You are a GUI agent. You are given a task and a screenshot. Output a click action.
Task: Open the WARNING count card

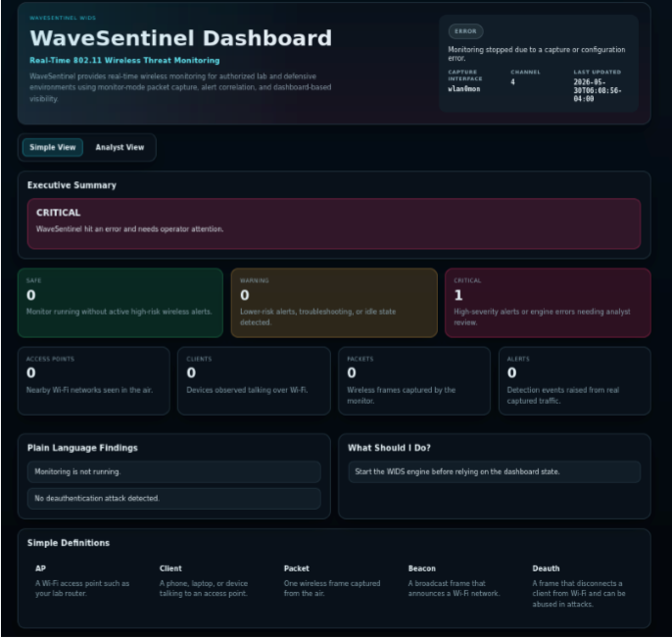[x=334, y=303]
